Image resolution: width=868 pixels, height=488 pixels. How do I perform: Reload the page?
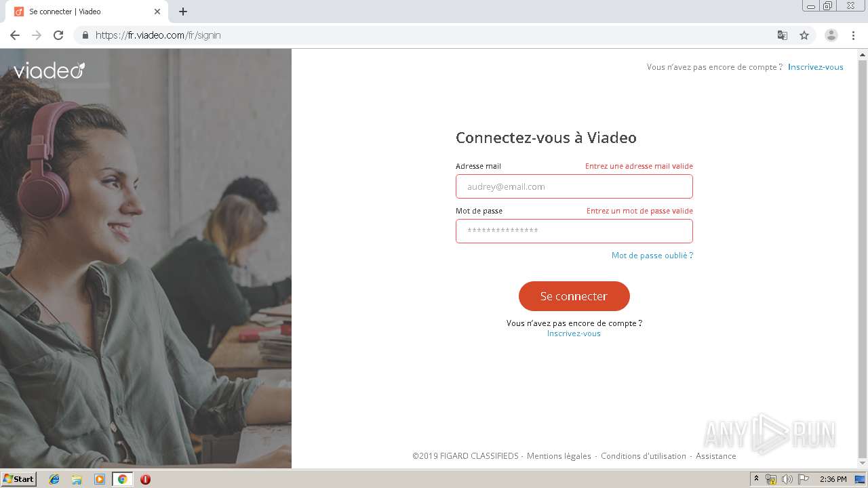[x=58, y=35]
